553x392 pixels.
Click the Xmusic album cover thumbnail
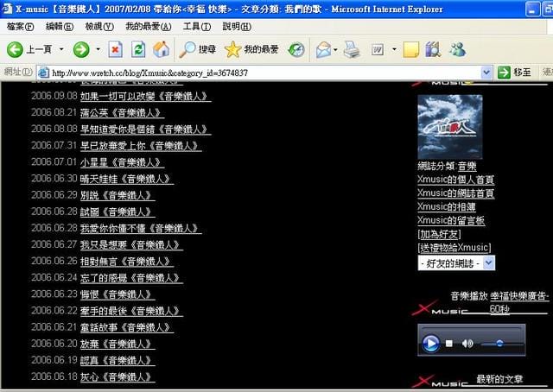click(x=449, y=126)
